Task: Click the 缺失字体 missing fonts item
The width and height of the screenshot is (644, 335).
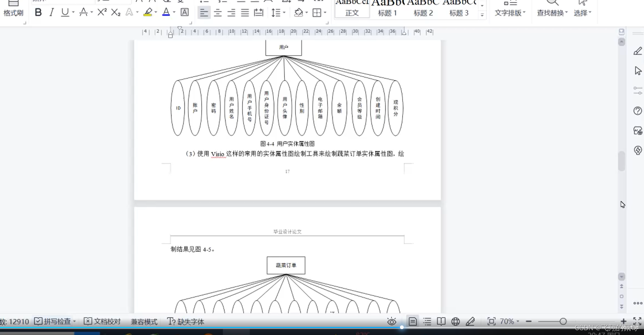Action: point(185,321)
